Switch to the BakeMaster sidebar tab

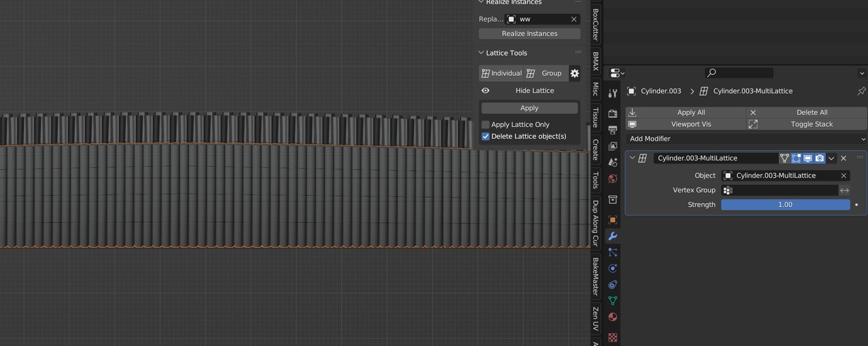pos(596,277)
